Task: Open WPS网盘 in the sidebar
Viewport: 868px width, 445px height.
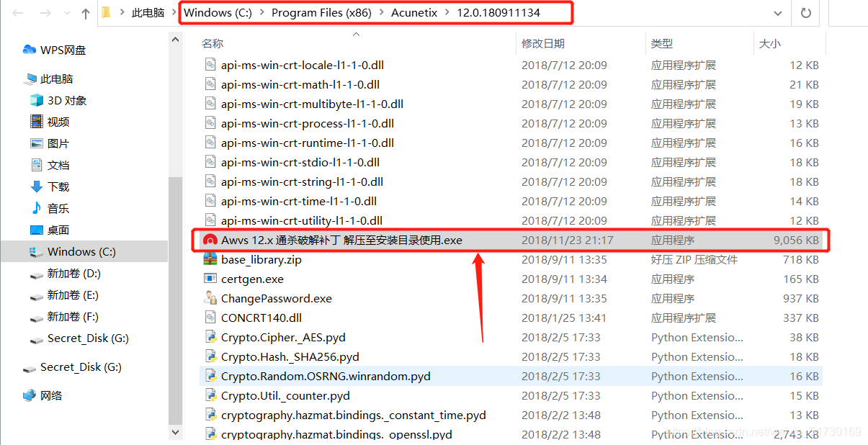Action: (x=63, y=50)
